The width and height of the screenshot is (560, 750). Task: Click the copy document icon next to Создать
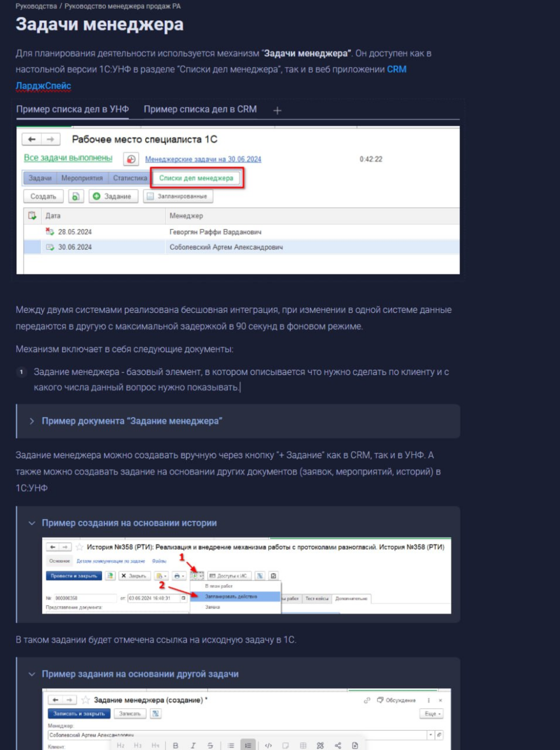76,196
